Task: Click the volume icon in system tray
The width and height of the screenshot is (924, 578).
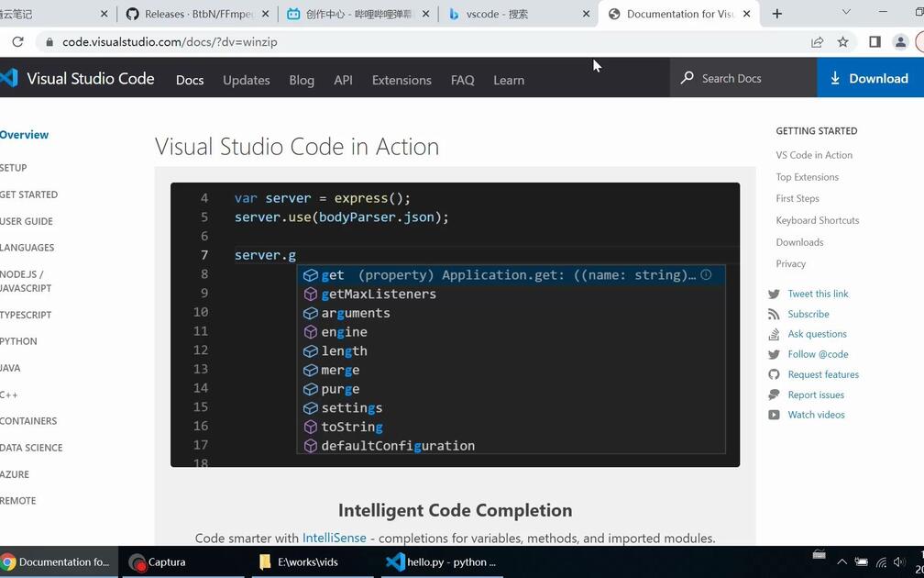Action: pos(898,562)
